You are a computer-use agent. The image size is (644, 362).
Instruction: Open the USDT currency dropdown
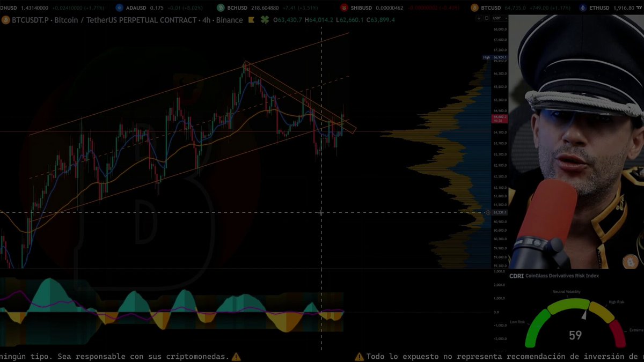(500, 18)
